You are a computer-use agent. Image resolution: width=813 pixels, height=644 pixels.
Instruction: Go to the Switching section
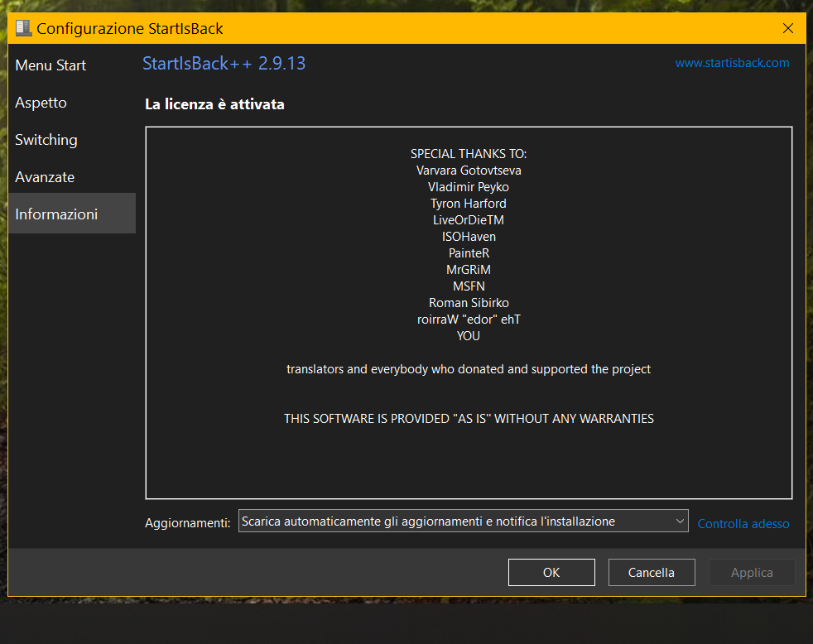(46, 140)
